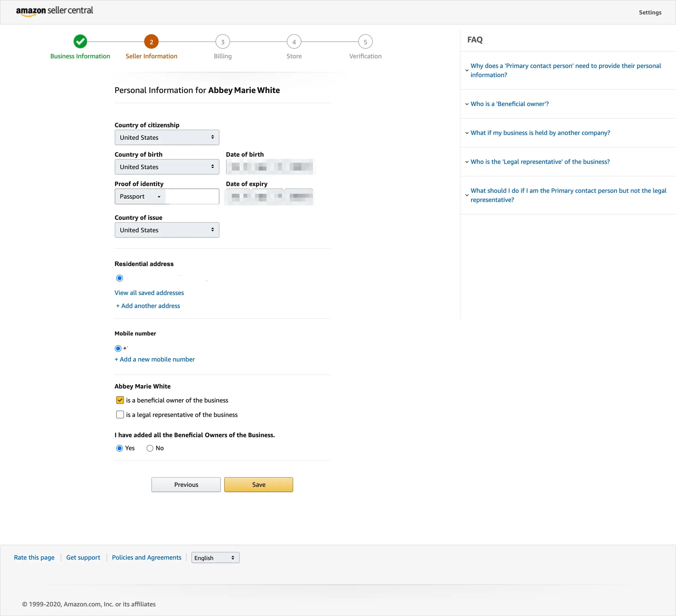Open the Country of citizenship dropdown
The image size is (676, 616).
point(167,137)
